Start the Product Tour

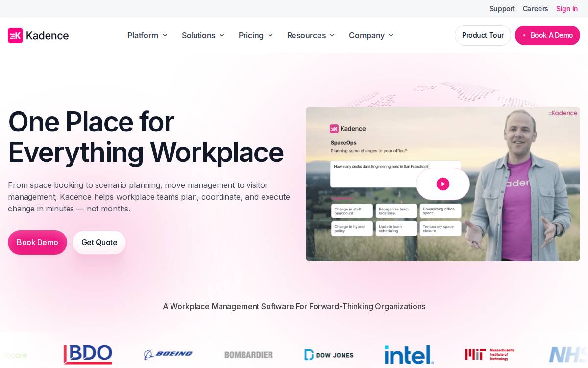[483, 35]
